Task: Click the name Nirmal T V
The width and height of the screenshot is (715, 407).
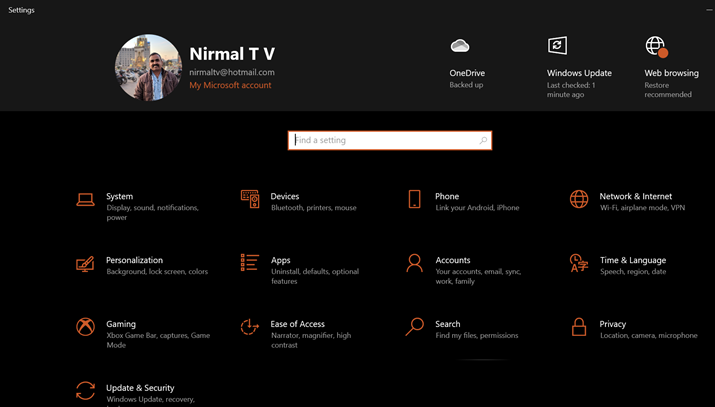Action: coord(232,54)
